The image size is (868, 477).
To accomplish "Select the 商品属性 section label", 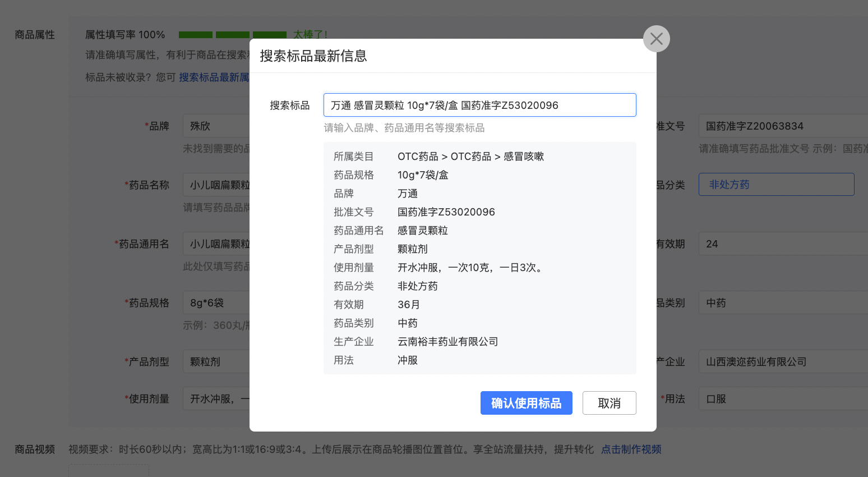I will pos(35,35).
